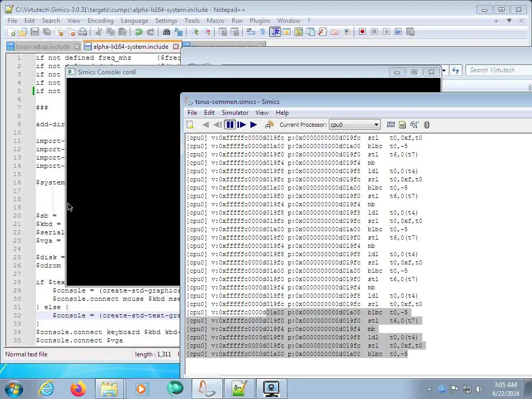Open the CPU chip icon in Simics
Image resolution: width=532 pixels, height=399 pixels.
(x=427, y=125)
